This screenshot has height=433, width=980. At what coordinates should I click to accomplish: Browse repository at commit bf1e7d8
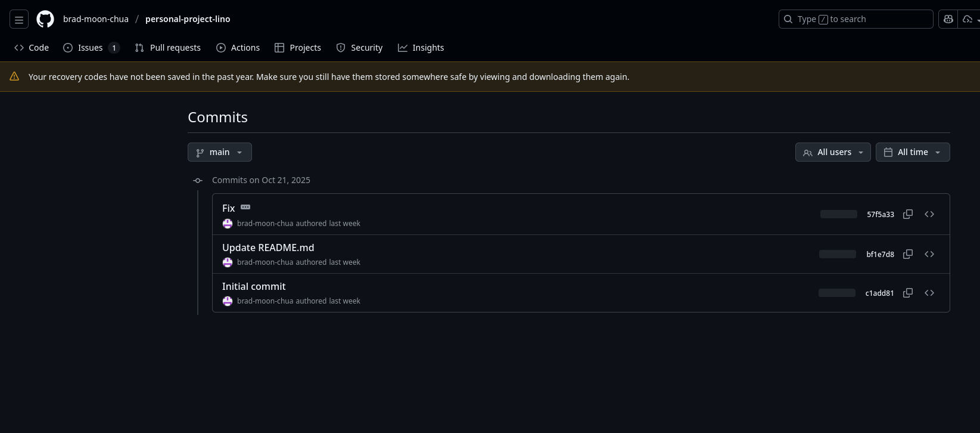(929, 254)
